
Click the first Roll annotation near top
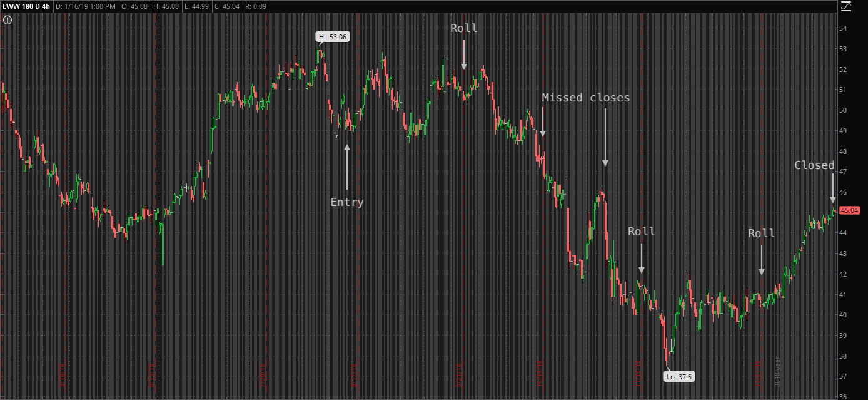(x=464, y=28)
